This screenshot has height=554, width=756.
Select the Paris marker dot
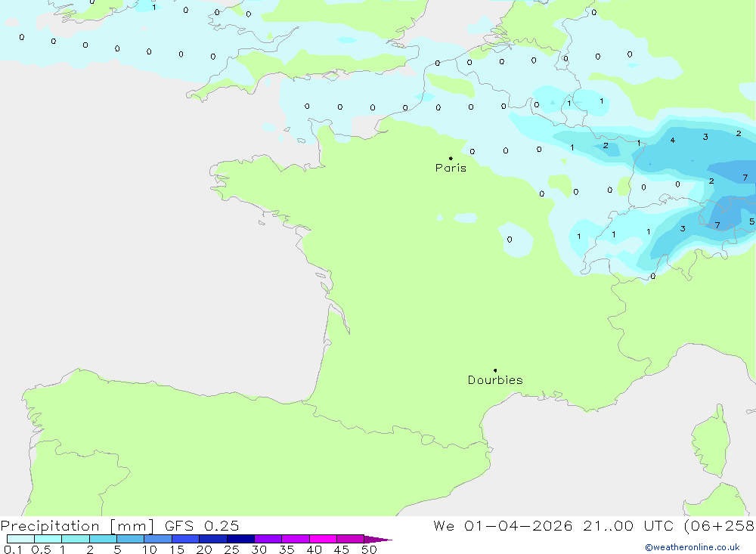[451, 158]
